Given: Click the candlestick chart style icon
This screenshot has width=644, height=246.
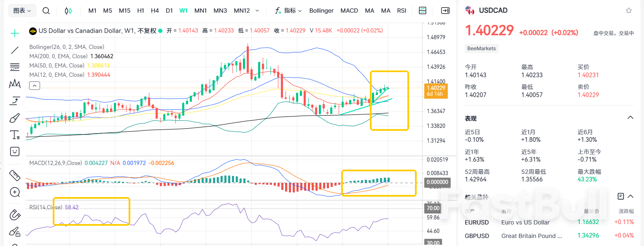Looking at the screenshot, I should click(x=68, y=11).
